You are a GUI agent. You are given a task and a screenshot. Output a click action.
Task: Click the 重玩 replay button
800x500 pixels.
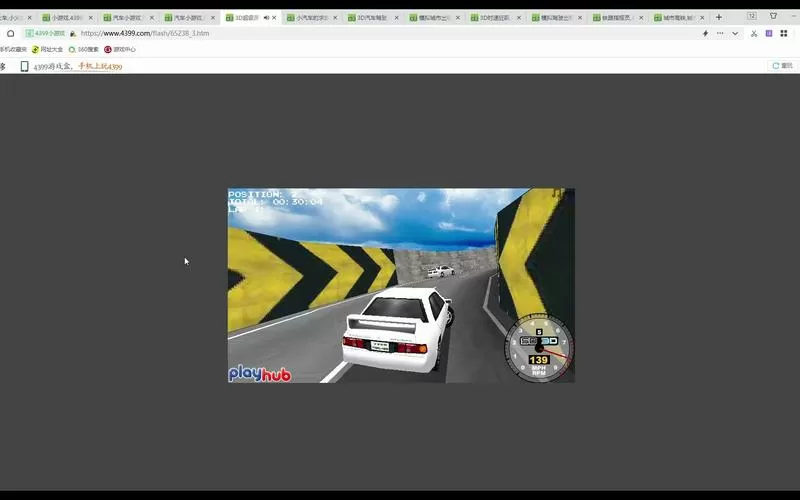point(783,66)
